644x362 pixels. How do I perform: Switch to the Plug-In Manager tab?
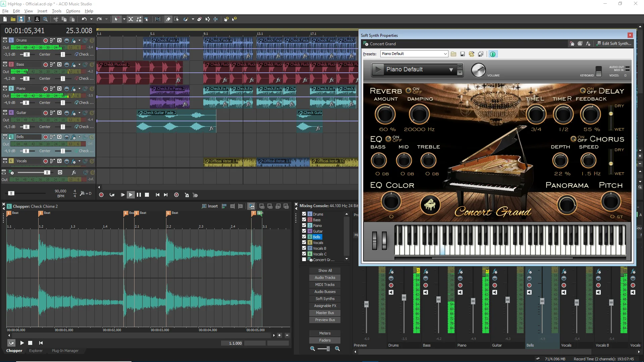tap(65, 351)
